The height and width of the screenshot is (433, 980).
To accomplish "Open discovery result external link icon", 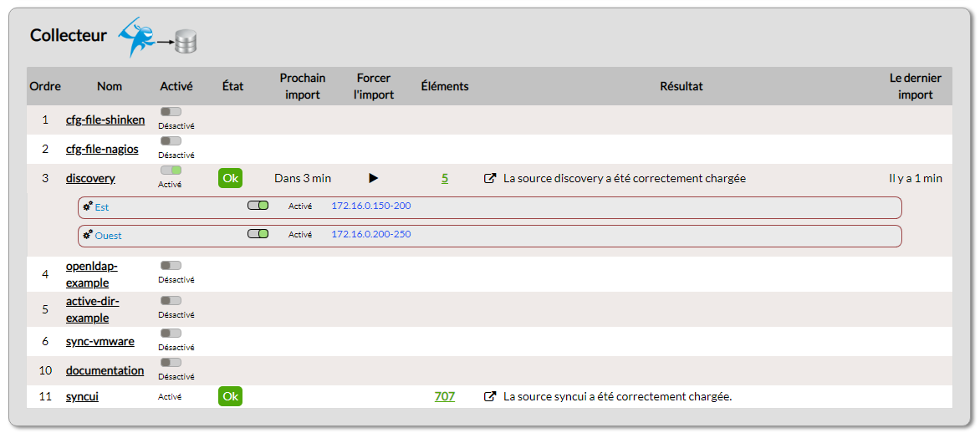I will [x=490, y=178].
